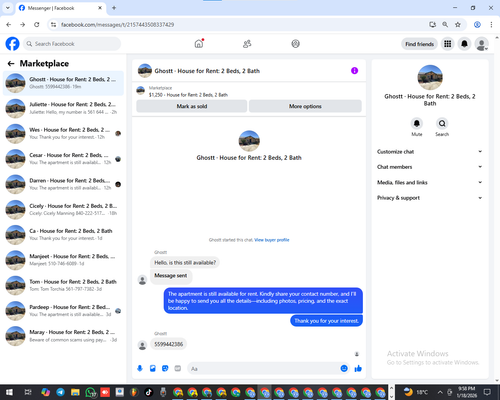Attach a file with the photo icon
The width and height of the screenshot is (500, 400).
153,368
